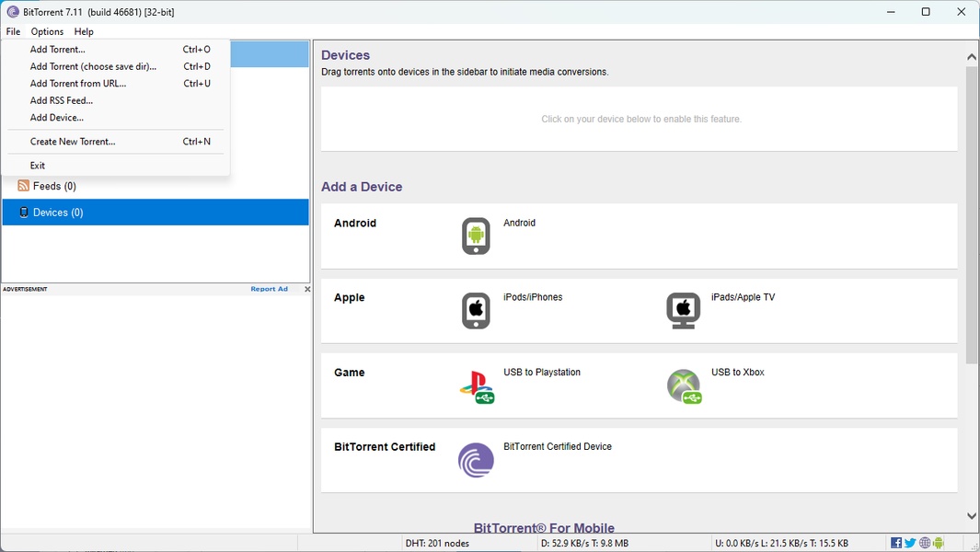Open Facebook from the status bar
This screenshot has width=980, height=552.
point(896,542)
